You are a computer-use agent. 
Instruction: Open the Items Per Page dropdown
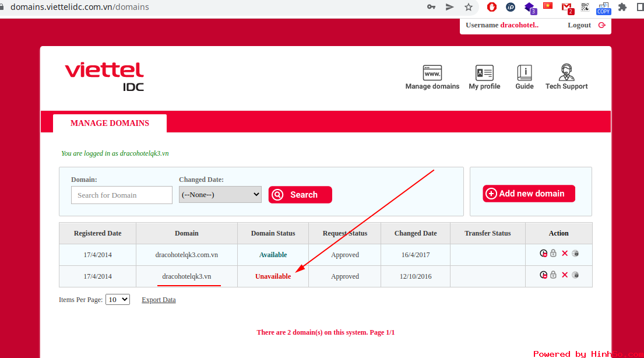(x=118, y=300)
